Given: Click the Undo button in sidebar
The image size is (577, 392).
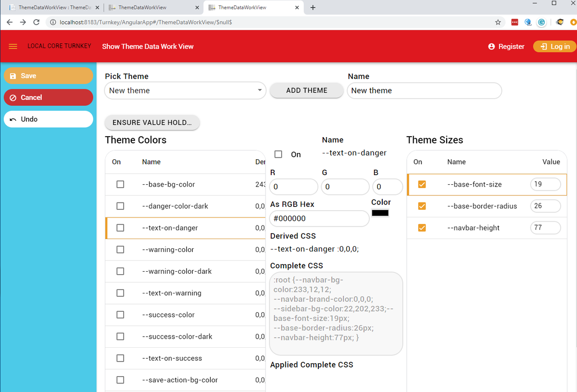Looking at the screenshot, I should coord(48,119).
